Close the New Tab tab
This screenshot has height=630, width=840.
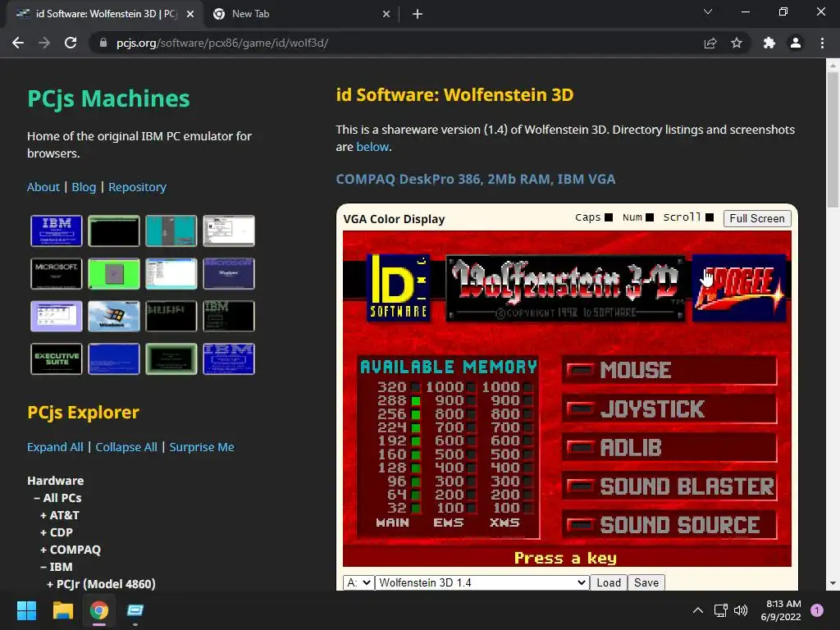[386, 14]
